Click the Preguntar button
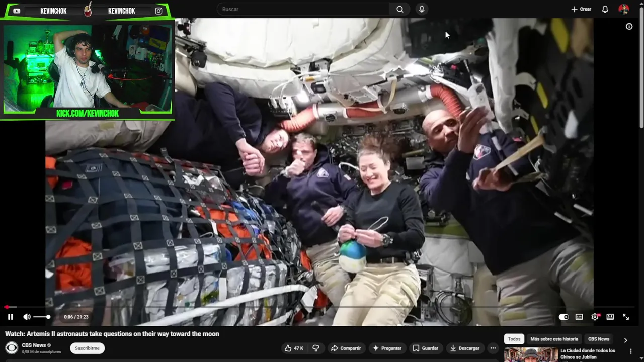The width and height of the screenshot is (644, 362). point(386,348)
